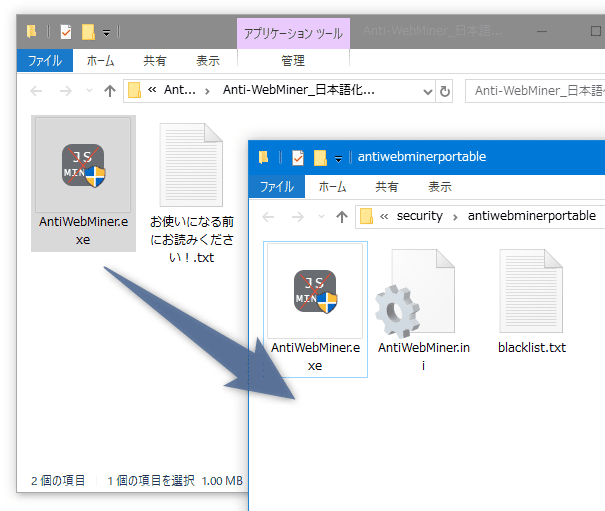Click folder system icon in antiwebminerportable title bar

click(x=264, y=157)
